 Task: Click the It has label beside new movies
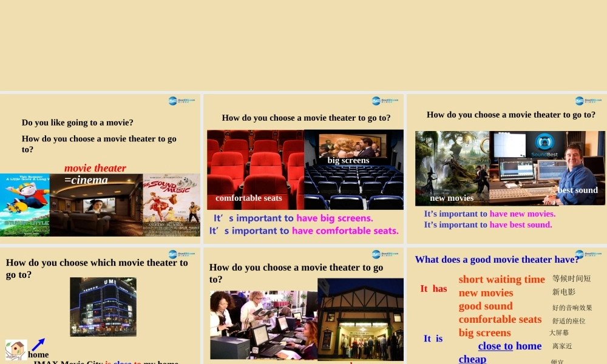[x=433, y=289]
